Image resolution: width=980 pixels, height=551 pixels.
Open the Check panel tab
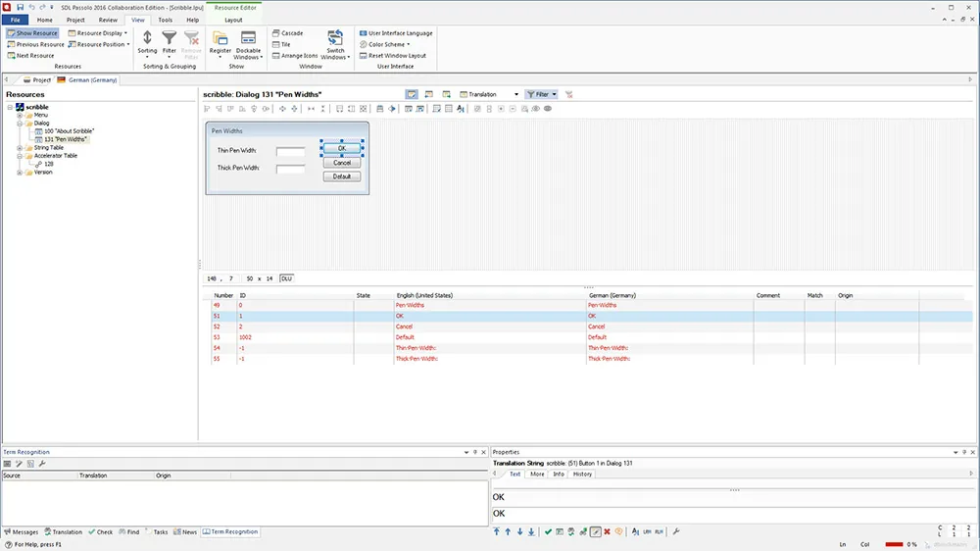point(101,532)
